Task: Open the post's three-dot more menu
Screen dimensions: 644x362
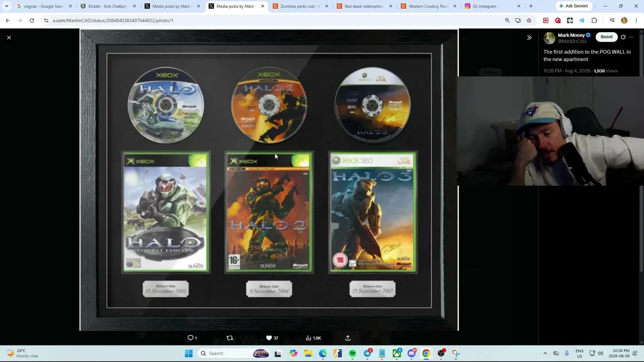Action: (631, 37)
